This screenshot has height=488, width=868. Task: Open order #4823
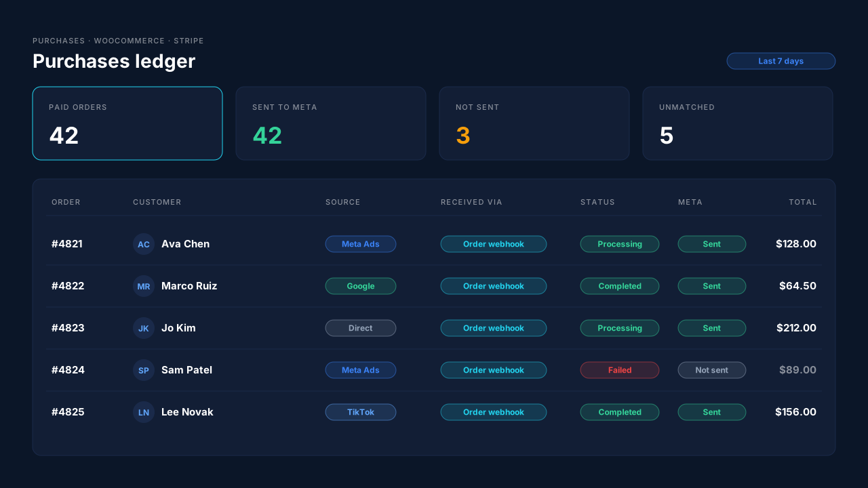68,328
